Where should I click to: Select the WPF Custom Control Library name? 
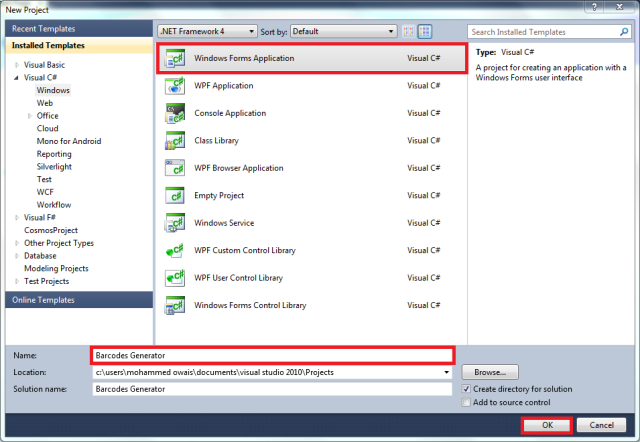244,250
